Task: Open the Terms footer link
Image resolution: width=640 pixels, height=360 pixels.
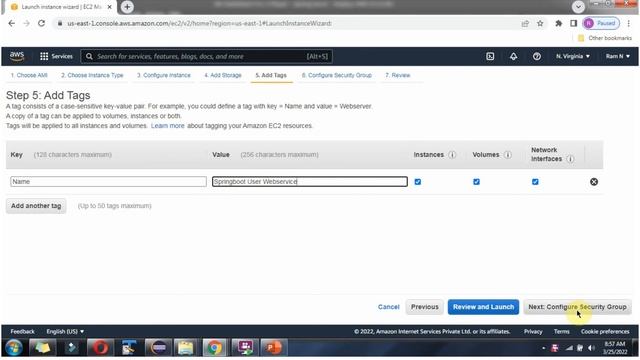Action: (562, 331)
